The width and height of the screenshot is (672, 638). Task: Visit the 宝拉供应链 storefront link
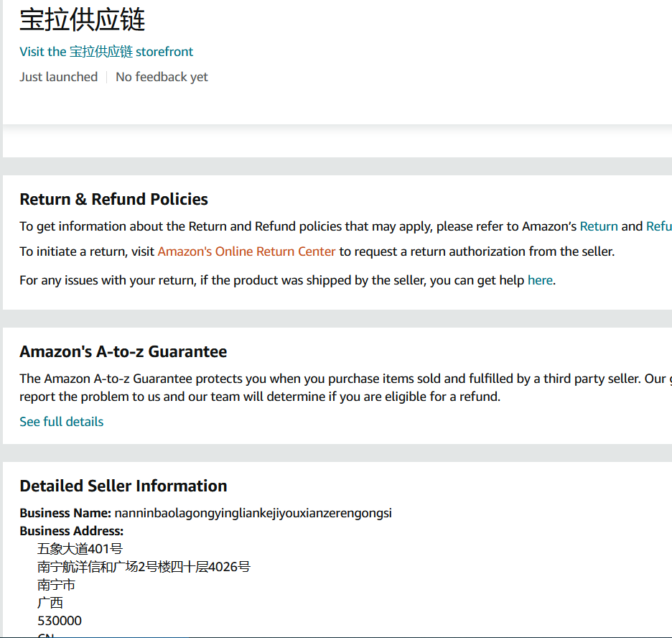click(x=106, y=52)
